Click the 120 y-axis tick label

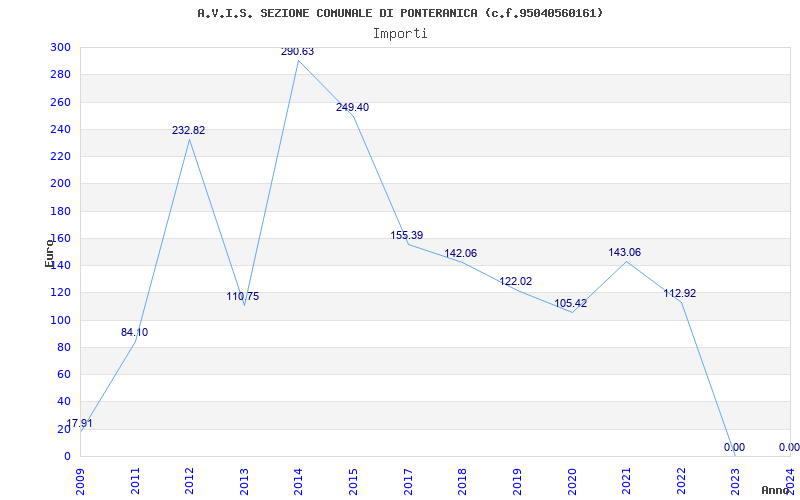point(60,293)
